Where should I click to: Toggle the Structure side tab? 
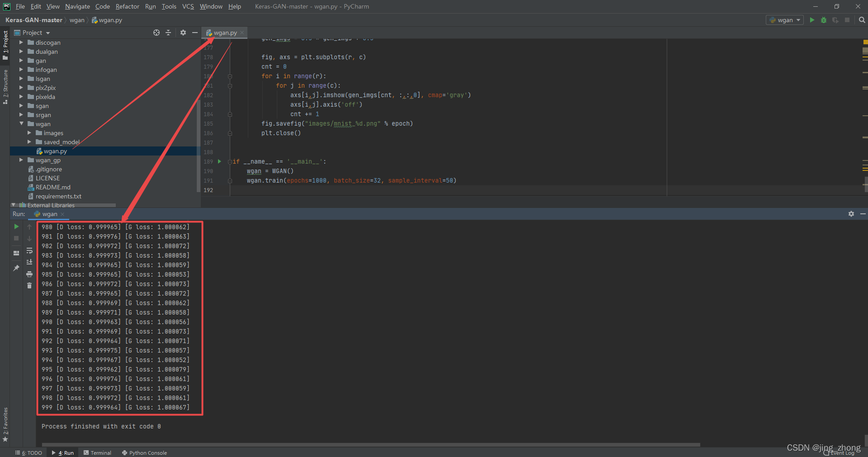(5, 87)
